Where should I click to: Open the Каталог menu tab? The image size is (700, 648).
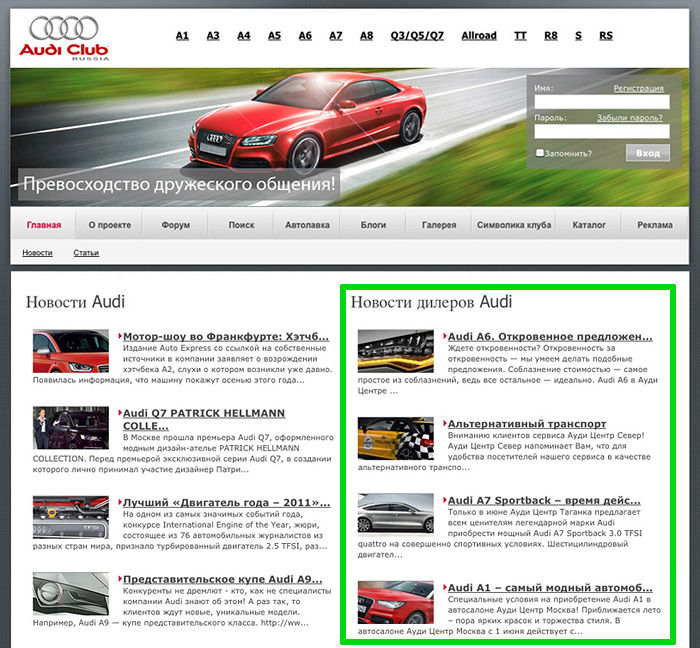click(x=589, y=225)
